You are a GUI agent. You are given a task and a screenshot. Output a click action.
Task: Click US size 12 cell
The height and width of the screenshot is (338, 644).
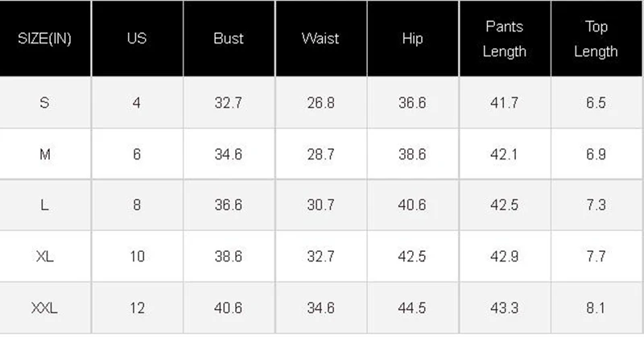tap(137, 308)
